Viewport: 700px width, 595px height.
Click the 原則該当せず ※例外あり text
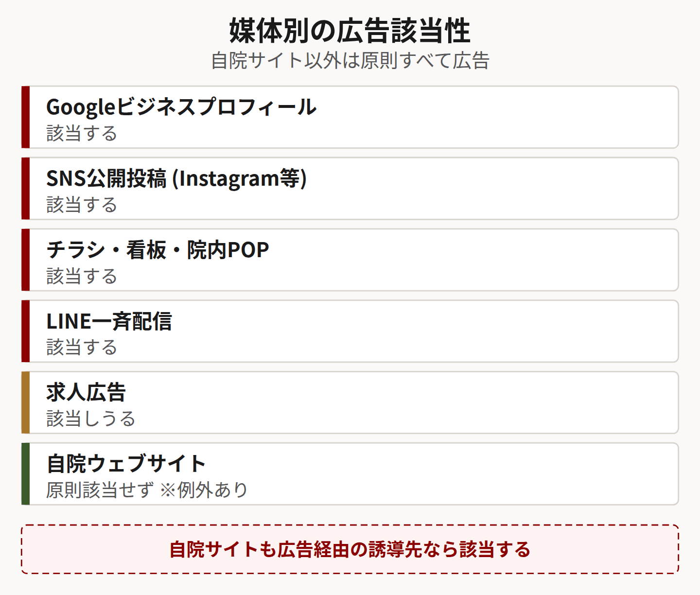click(147, 490)
